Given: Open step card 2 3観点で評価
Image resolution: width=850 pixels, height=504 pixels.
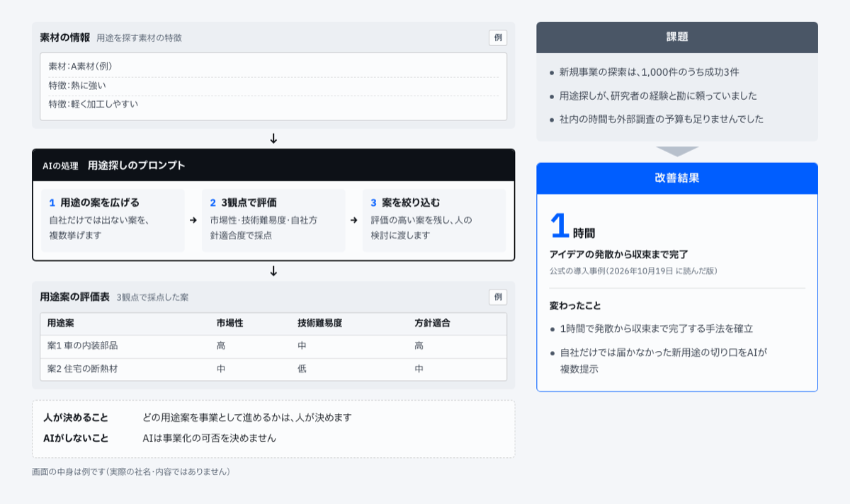Looking at the screenshot, I should pyautogui.click(x=273, y=220).
